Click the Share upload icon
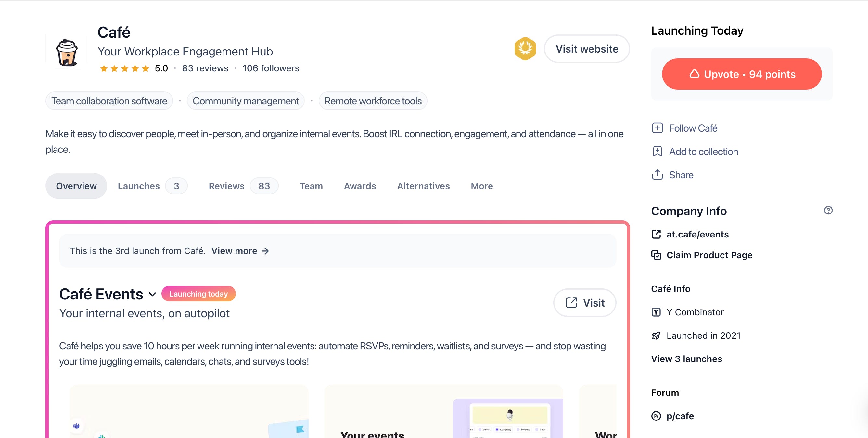The height and width of the screenshot is (438, 868). [x=657, y=175]
